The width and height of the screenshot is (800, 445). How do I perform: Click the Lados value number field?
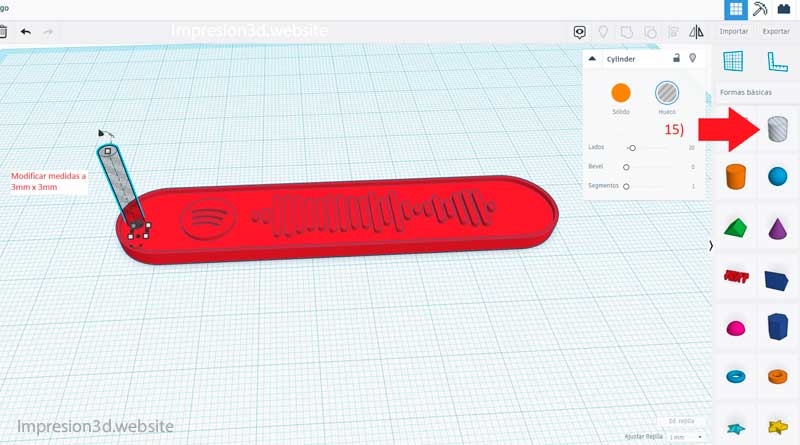[691, 148]
